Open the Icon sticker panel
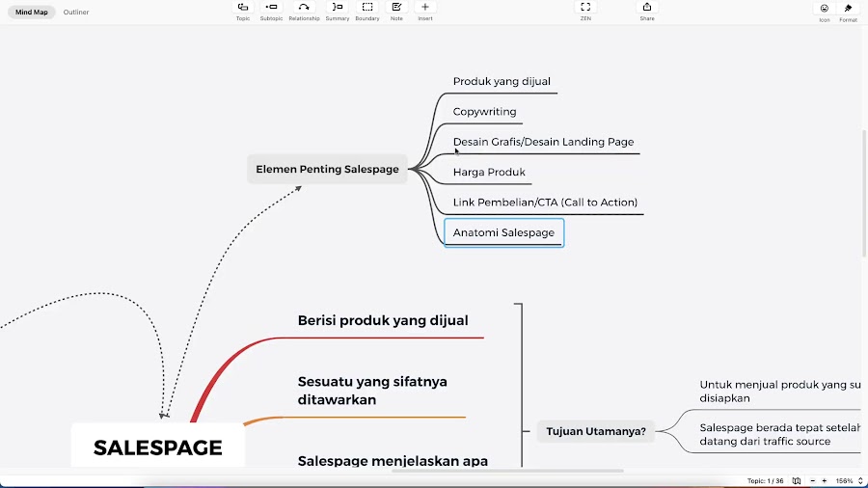 pyautogui.click(x=825, y=13)
